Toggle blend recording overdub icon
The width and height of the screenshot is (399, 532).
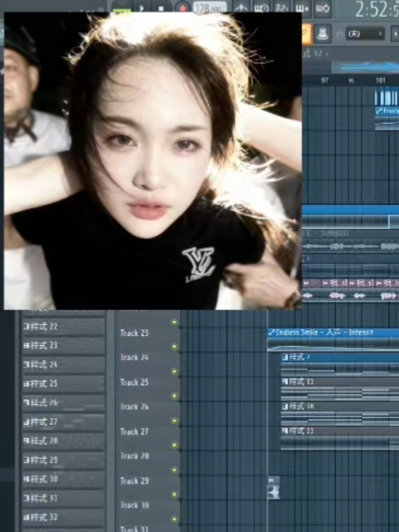point(302,8)
